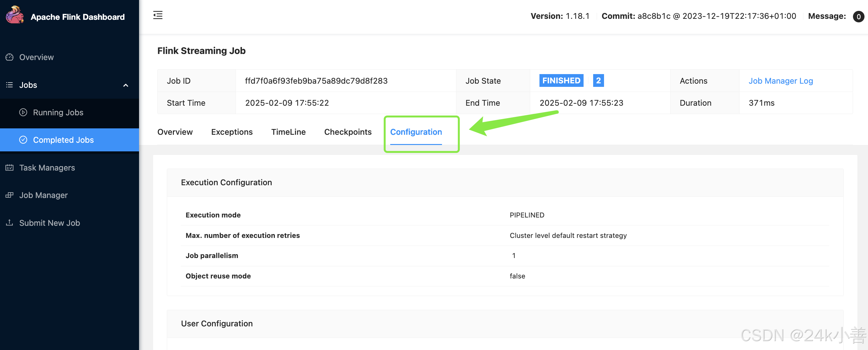Click the Jobs list icon in sidebar
868x350 pixels.
[x=10, y=85]
